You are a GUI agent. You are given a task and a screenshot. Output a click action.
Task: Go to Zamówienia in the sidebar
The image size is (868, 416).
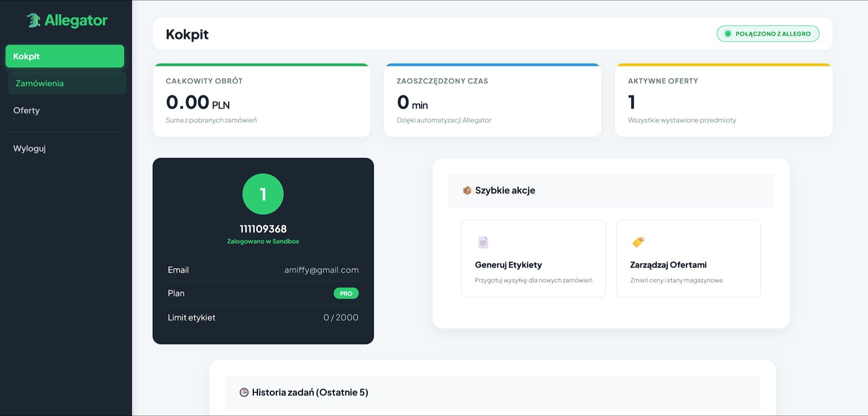click(x=67, y=83)
